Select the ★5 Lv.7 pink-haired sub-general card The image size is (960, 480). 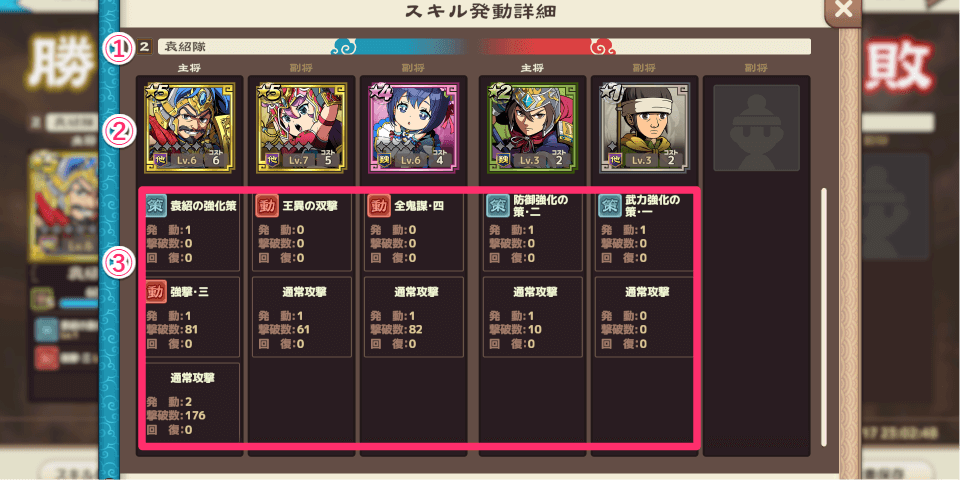click(302, 127)
